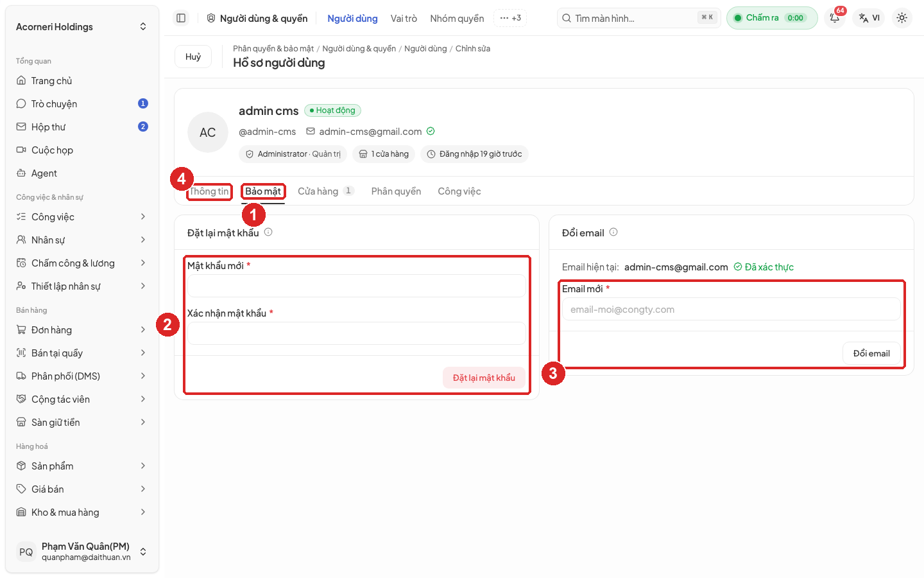This screenshot has height=578, width=924.
Task: Open the language switcher VI
Action: pos(869,18)
